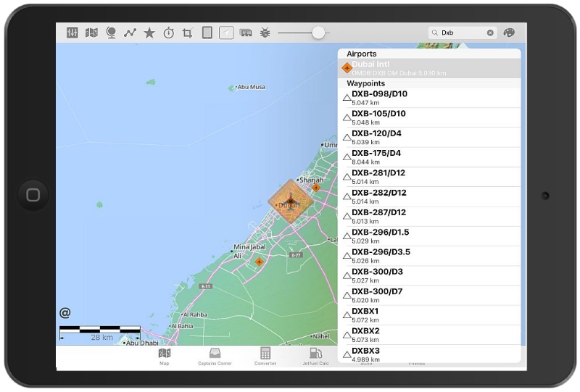Select waypoint DXBX1
The height and width of the screenshot is (392, 580).
tap(429, 315)
